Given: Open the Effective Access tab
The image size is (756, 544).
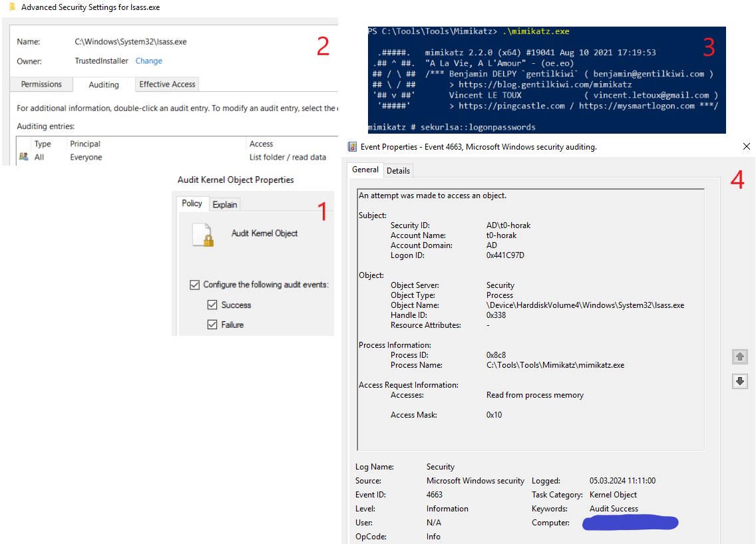Looking at the screenshot, I should pos(167,84).
